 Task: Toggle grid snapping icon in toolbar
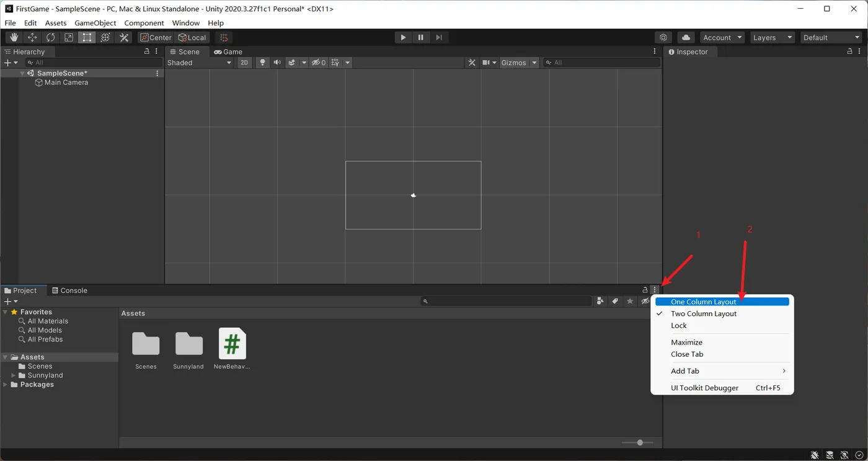coord(224,38)
